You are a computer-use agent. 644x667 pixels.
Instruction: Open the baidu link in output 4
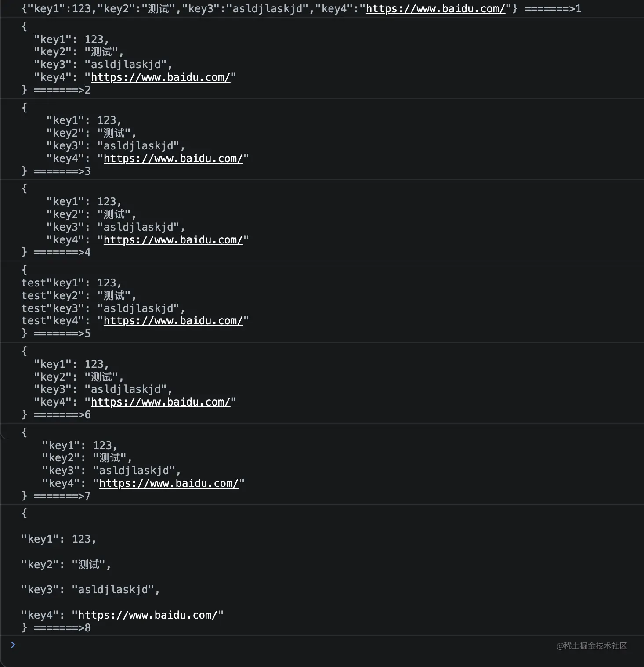coord(173,240)
